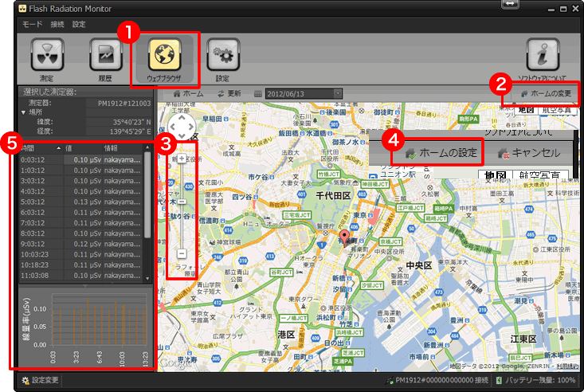Click the ホームの変更 button
The width and height of the screenshot is (584, 392).
[x=547, y=93]
